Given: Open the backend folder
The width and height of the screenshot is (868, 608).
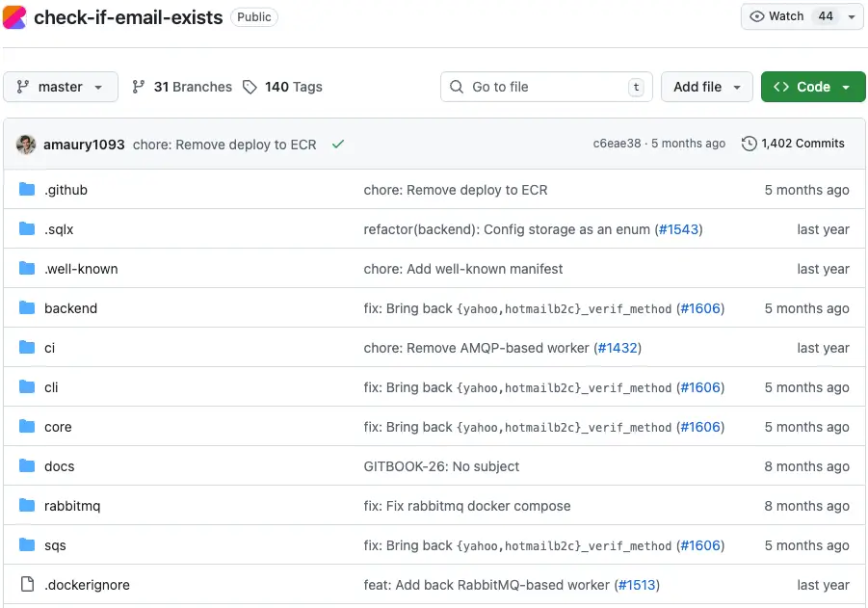Looking at the screenshot, I should tap(70, 308).
